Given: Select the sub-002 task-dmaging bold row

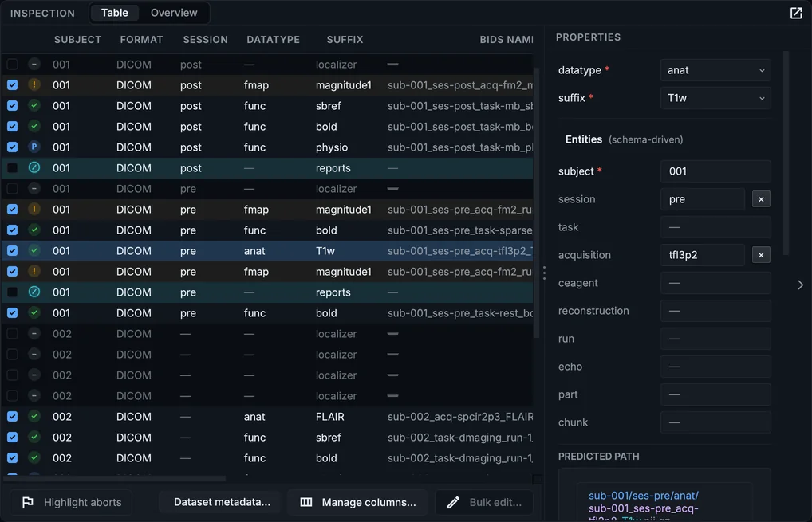Looking at the screenshot, I should [267, 458].
